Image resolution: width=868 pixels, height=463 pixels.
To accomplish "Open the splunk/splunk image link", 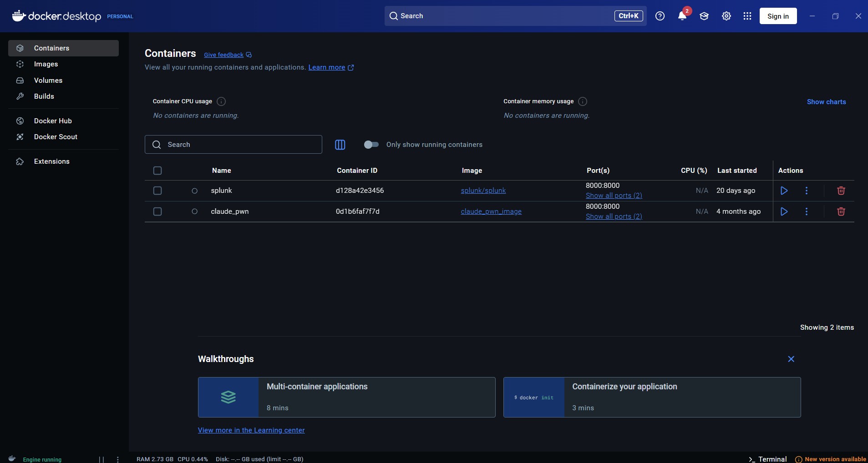I will click(483, 191).
